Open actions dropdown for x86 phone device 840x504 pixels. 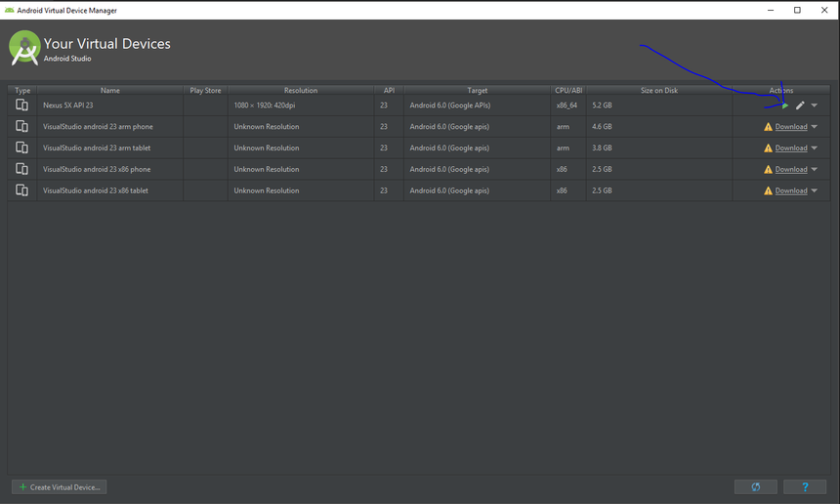tap(815, 170)
